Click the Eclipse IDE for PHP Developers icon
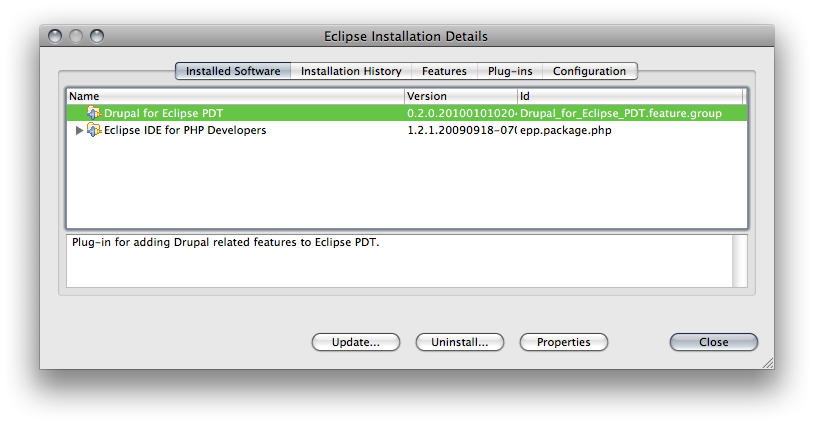This screenshot has height=424, width=814. point(93,130)
